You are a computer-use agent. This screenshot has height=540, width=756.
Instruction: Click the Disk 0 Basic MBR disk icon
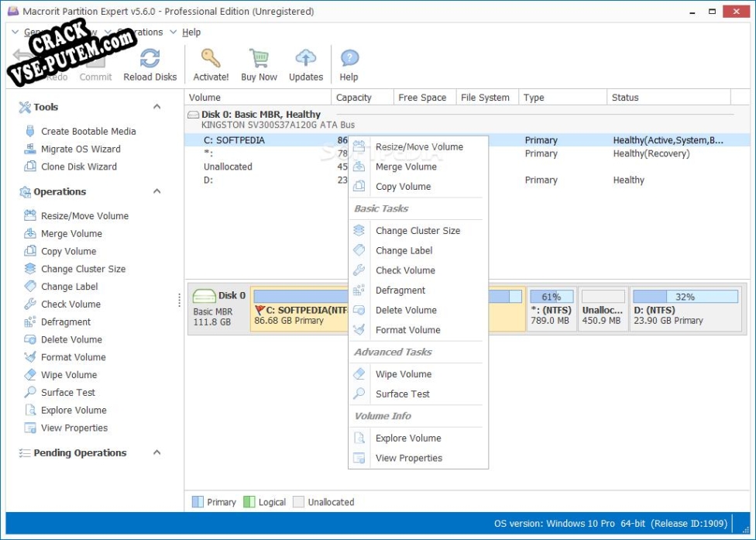click(204, 295)
